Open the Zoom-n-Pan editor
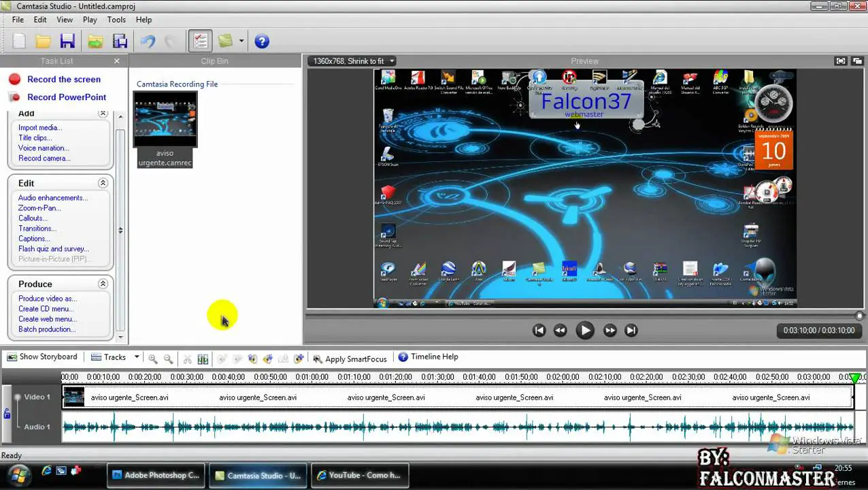 (39, 208)
